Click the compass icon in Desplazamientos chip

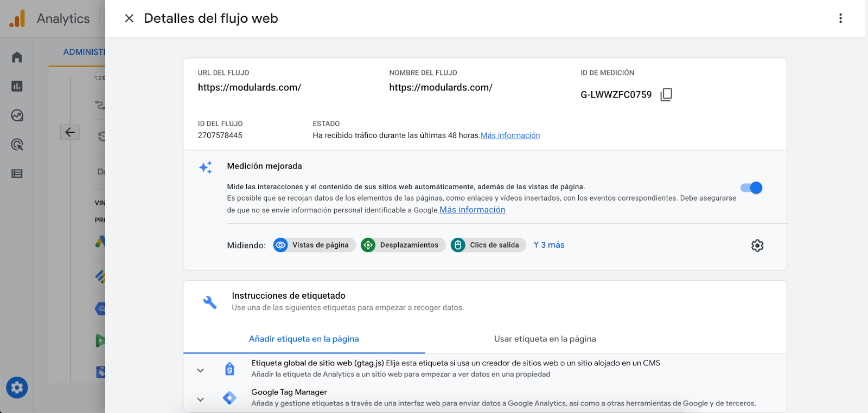pos(368,245)
